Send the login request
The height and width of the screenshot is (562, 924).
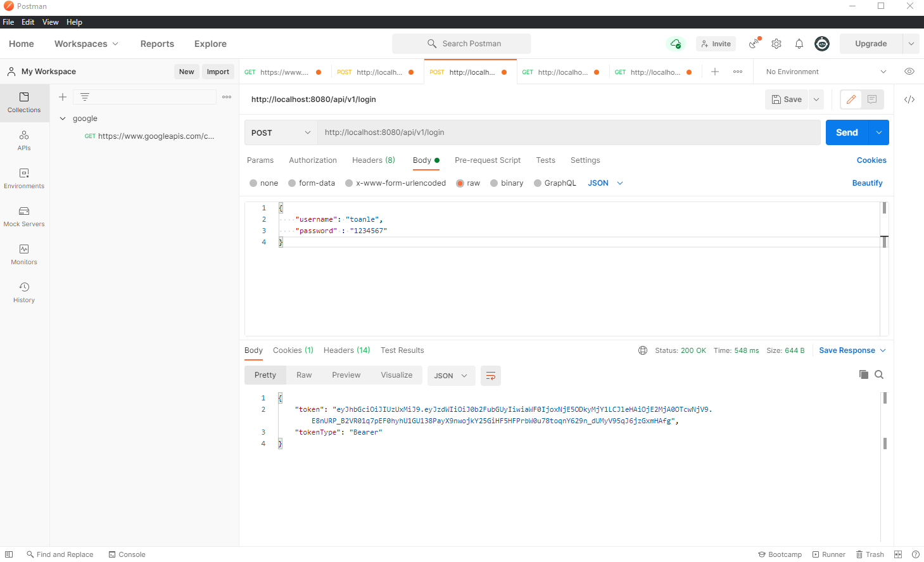pyautogui.click(x=846, y=132)
